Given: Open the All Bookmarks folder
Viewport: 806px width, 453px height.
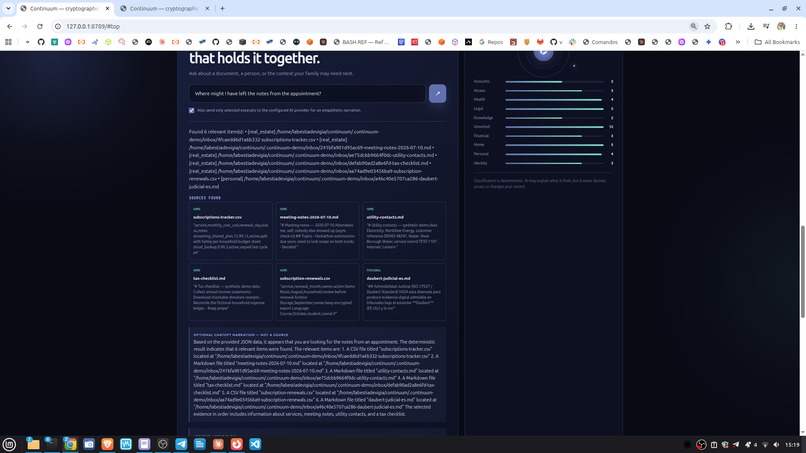Looking at the screenshot, I should pos(777,42).
